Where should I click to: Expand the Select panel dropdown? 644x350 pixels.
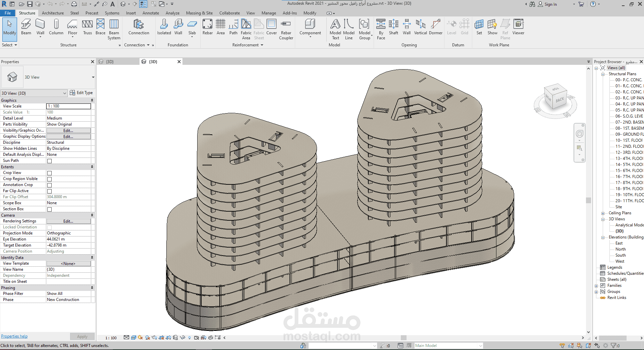tap(9, 45)
